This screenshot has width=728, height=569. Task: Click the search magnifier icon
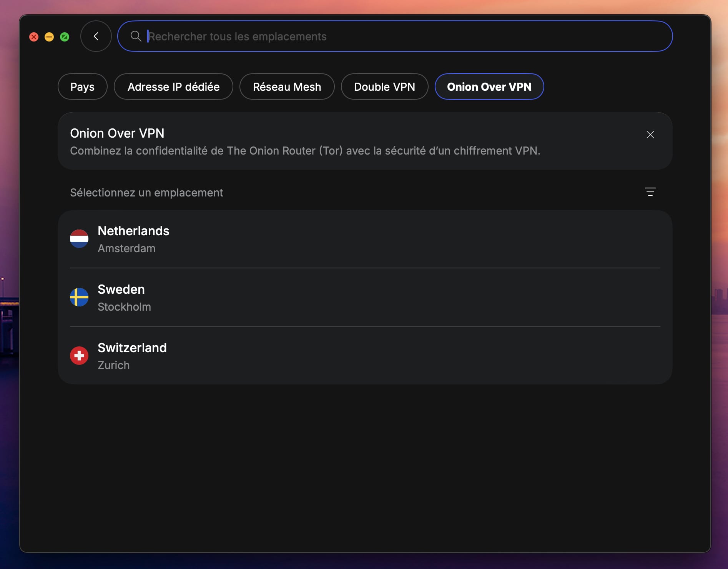[136, 36]
